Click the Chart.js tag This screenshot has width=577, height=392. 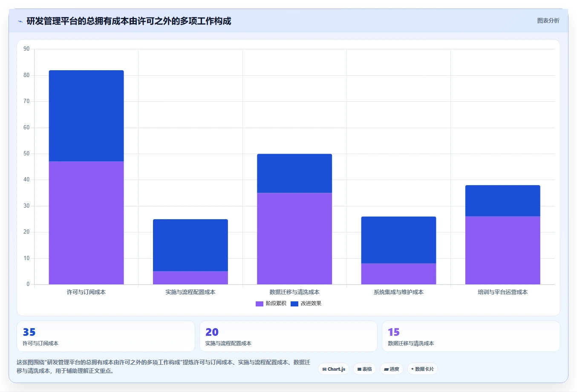pos(334,369)
